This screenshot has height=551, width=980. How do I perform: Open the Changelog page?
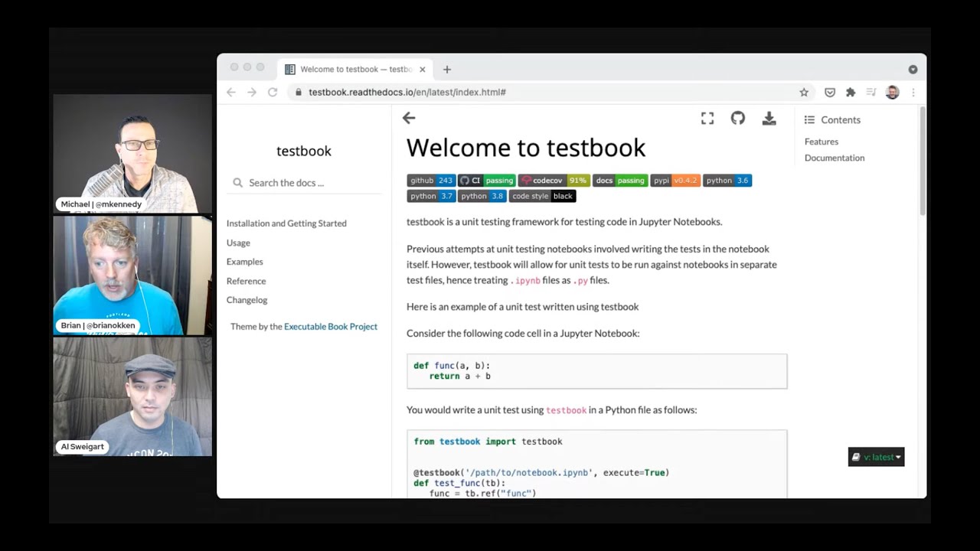[x=247, y=300]
